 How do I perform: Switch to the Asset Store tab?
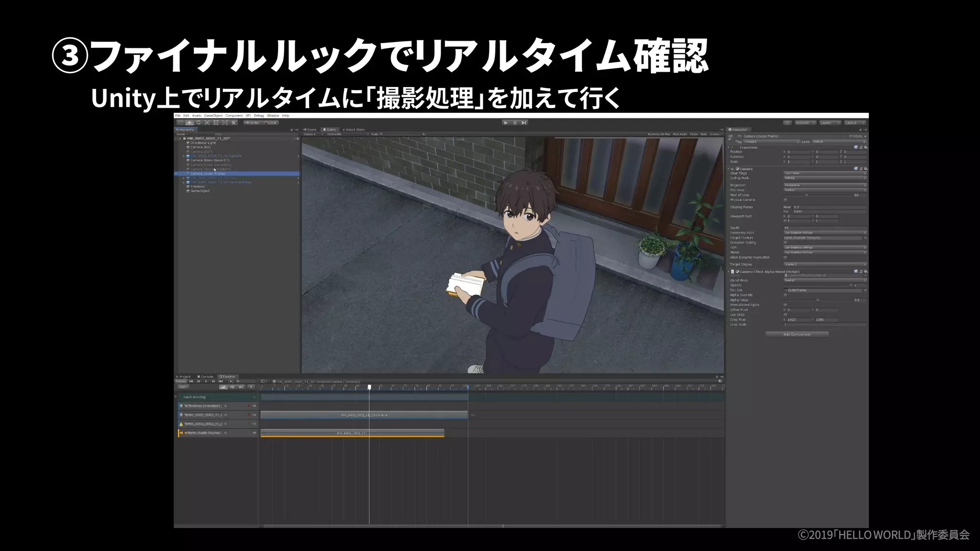pyautogui.click(x=354, y=130)
